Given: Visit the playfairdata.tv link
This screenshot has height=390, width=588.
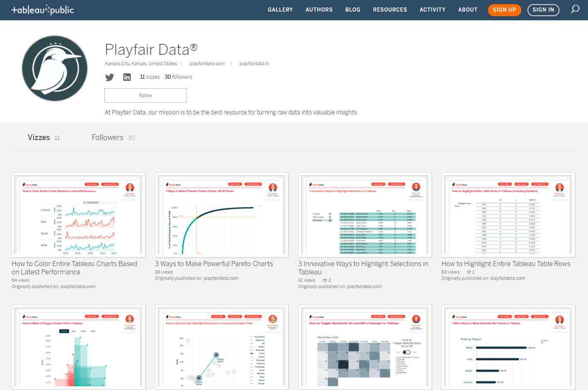Looking at the screenshot, I should (x=254, y=64).
